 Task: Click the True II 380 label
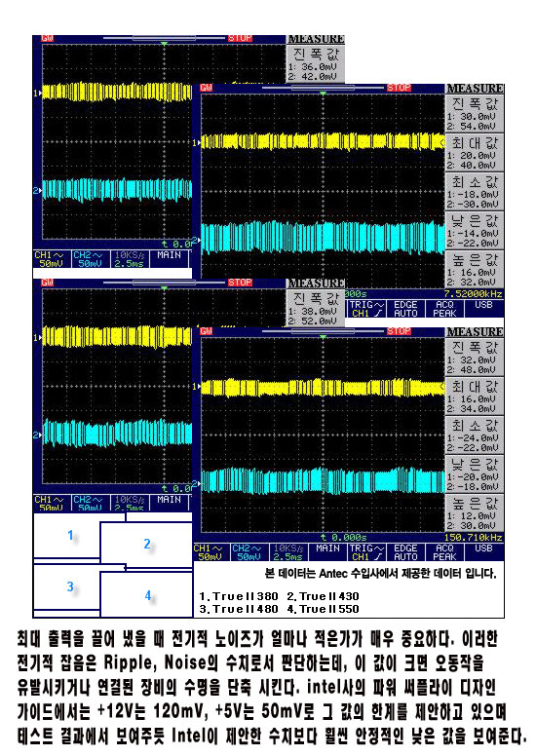tap(239, 596)
